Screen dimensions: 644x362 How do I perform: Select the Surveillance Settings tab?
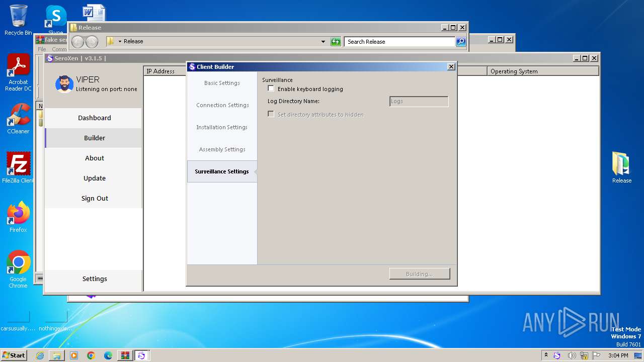click(222, 171)
